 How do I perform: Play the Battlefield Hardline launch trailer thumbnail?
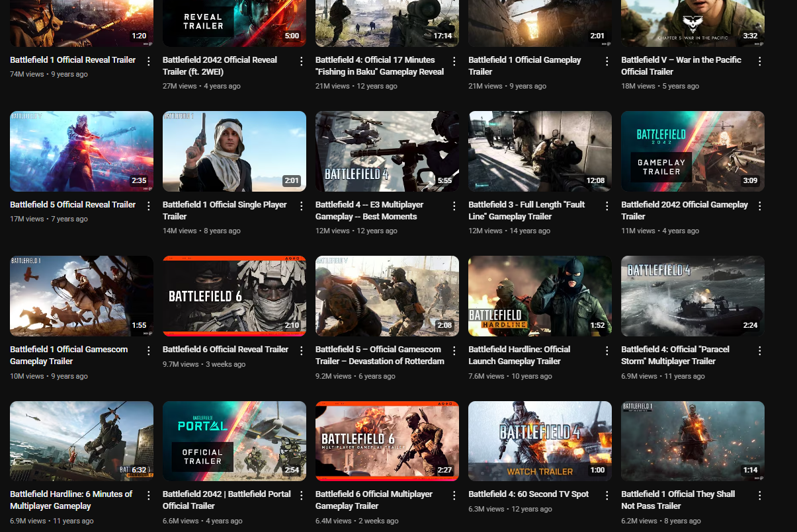(x=540, y=296)
